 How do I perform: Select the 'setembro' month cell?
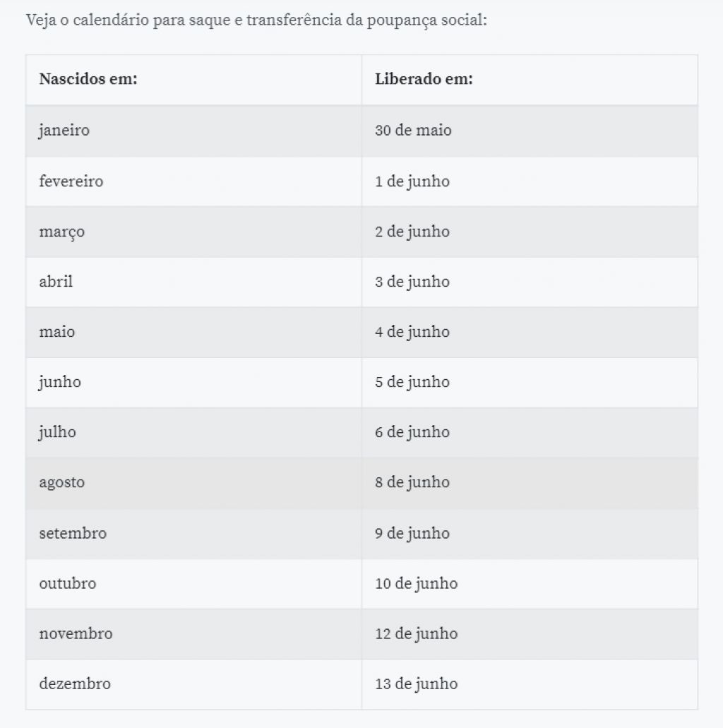coord(193,533)
